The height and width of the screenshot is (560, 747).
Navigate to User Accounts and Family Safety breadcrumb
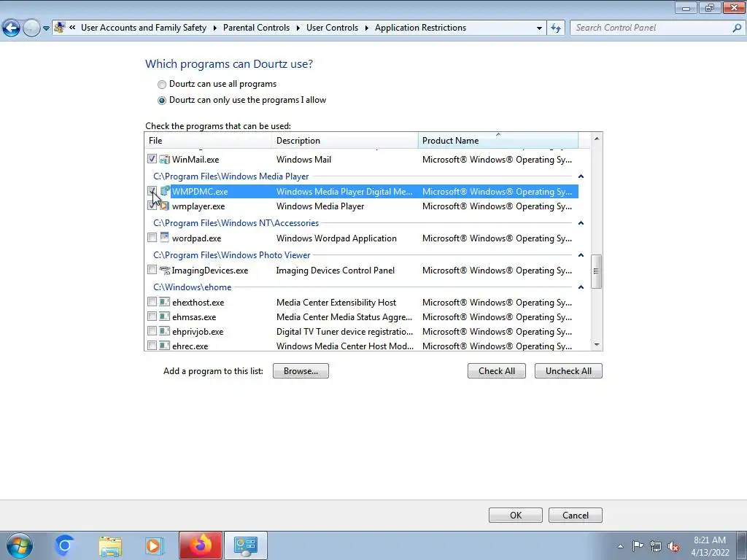coord(144,28)
